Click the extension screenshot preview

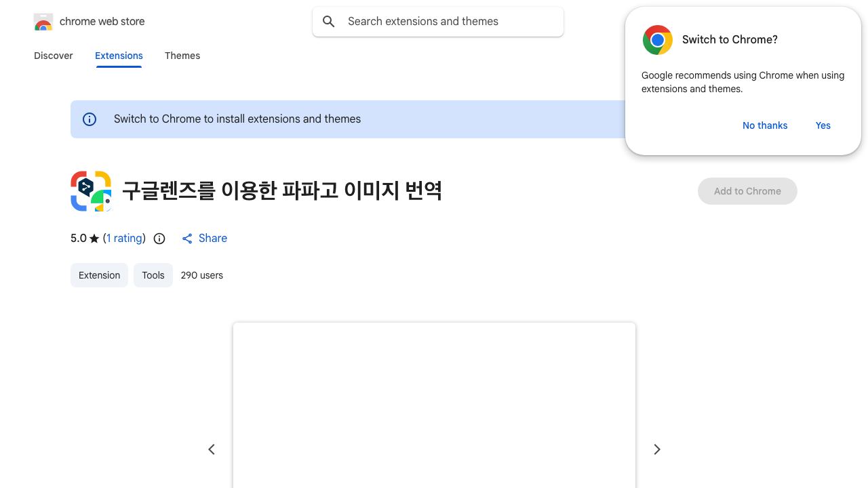(x=434, y=405)
